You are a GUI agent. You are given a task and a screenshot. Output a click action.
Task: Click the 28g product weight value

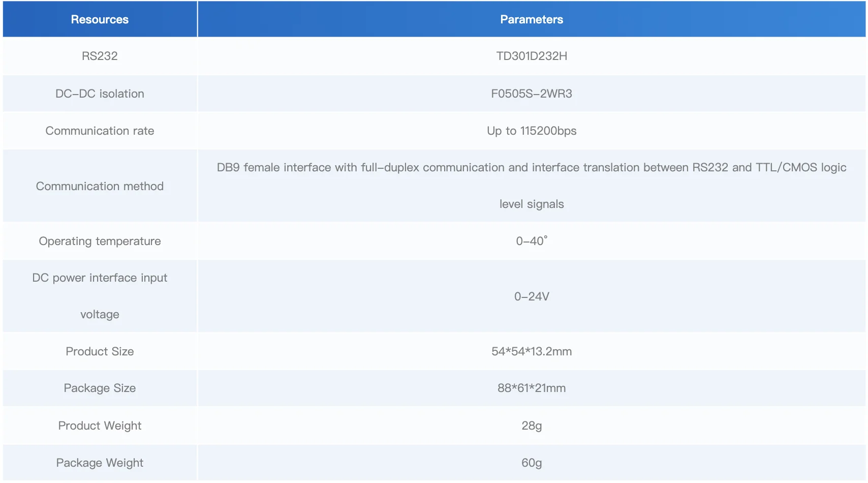(532, 426)
